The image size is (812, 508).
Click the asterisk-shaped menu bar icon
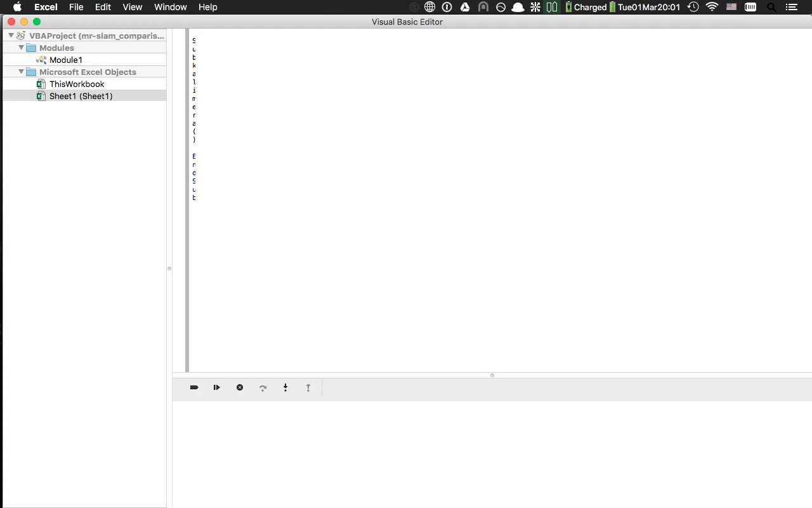(535, 7)
